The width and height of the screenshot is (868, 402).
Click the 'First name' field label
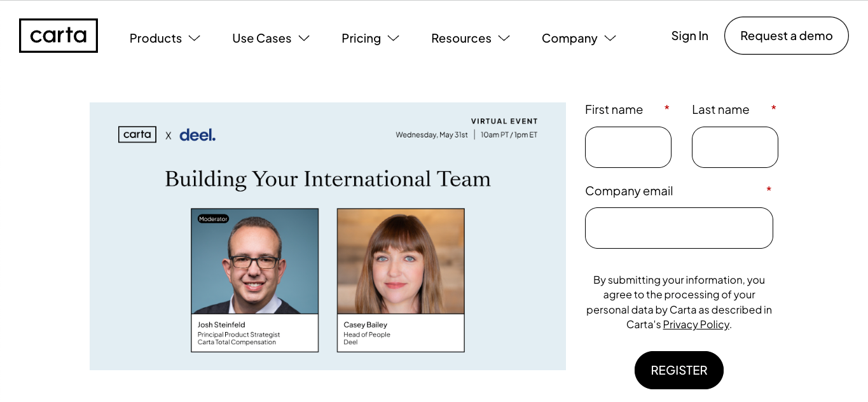(x=614, y=109)
